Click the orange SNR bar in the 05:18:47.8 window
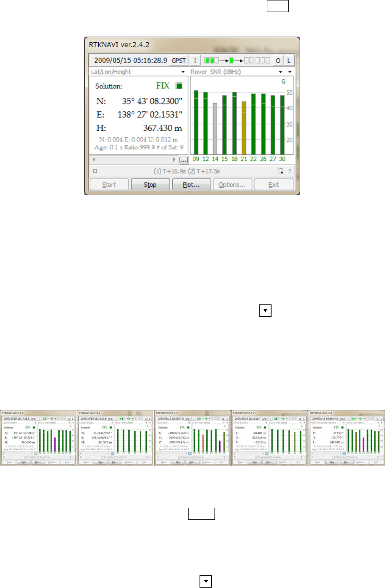 (203, 443)
